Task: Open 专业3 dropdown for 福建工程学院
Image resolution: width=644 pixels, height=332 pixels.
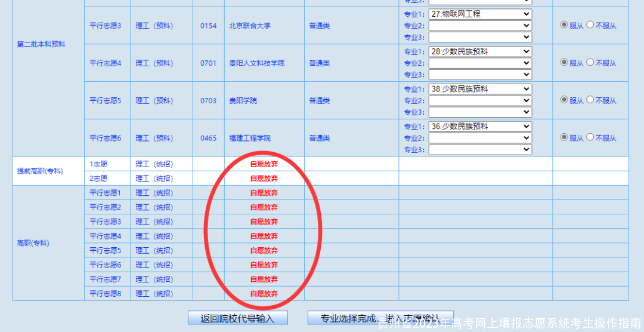Action: (480, 149)
